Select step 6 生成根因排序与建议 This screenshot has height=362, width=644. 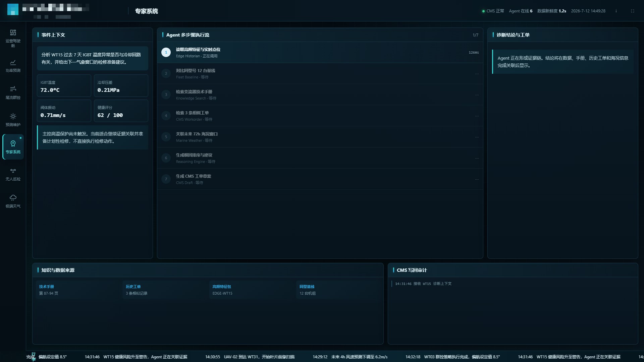pyautogui.click(x=320, y=158)
